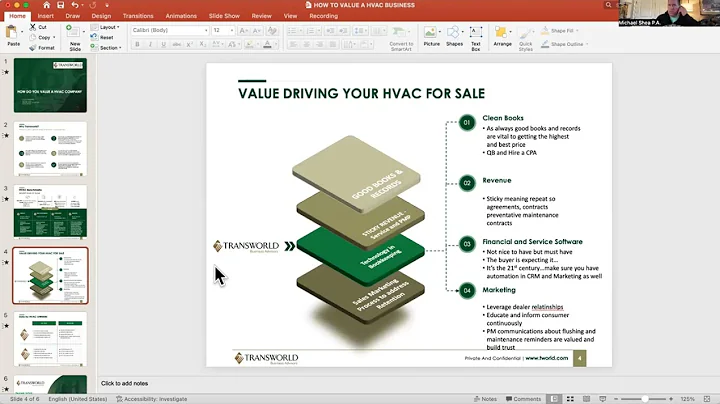Open the Slide Show tab
Viewport: 720px width, 404px height.
click(x=224, y=16)
